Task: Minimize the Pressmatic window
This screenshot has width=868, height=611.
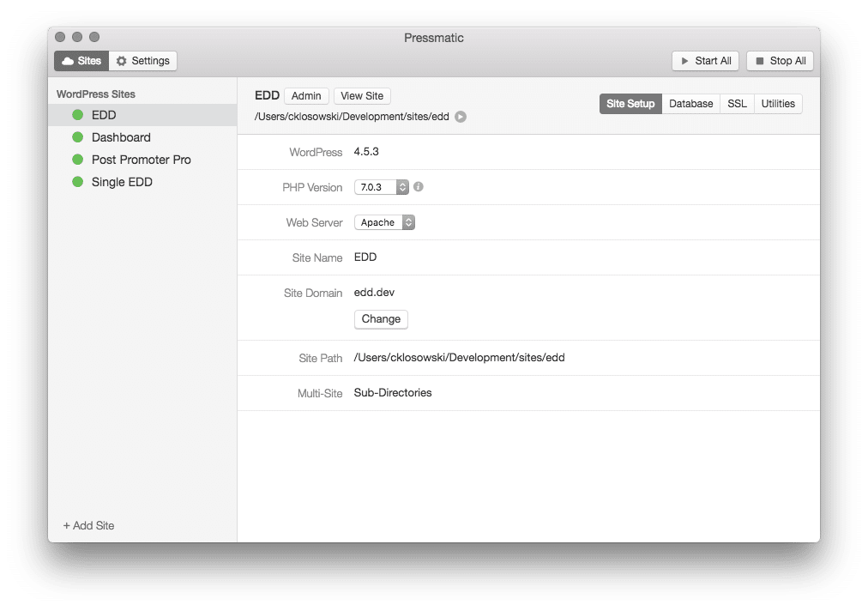Action: [x=77, y=37]
